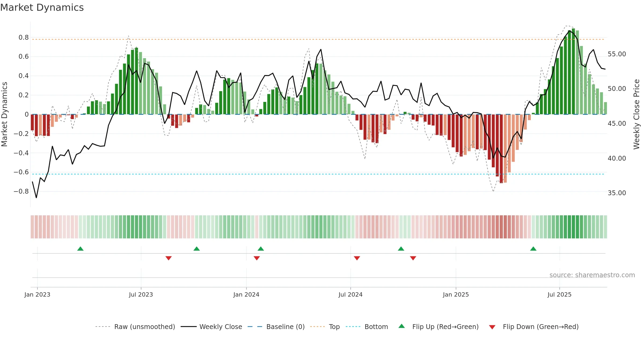644x362 pixels.
Task: Click the green triangle icon in legend
Action: pyautogui.click(x=402, y=326)
